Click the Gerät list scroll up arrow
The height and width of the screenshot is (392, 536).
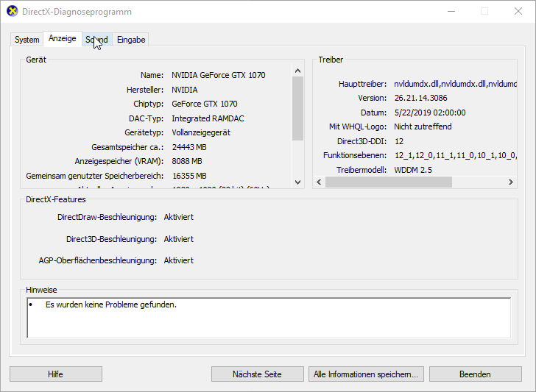[x=297, y=71]
